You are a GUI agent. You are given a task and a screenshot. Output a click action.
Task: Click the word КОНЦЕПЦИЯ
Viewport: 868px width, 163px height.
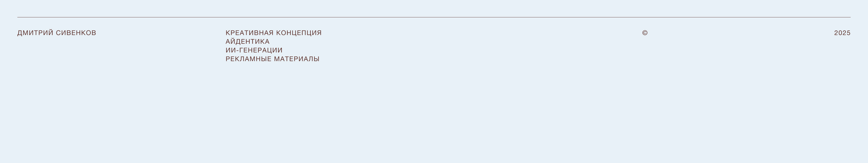(x=299, y=33)
